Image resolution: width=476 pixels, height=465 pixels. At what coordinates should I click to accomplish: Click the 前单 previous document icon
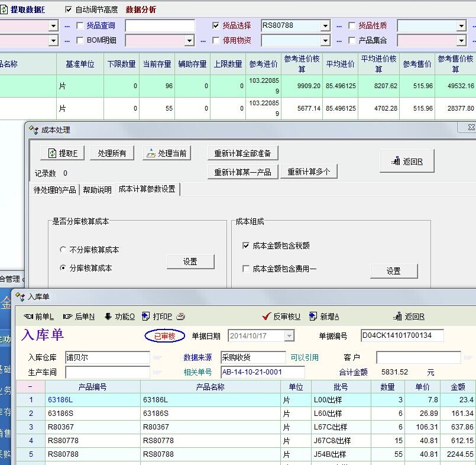(x=29, y=317)
